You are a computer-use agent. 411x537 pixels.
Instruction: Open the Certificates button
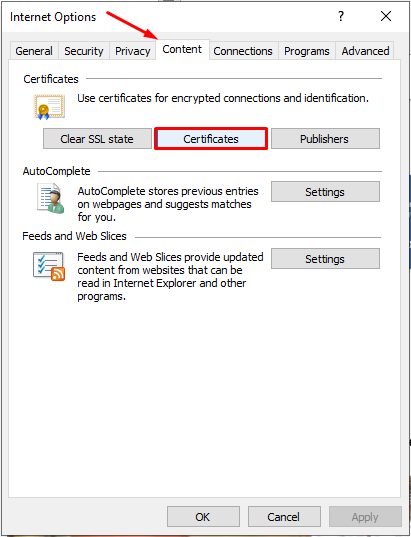point(211,139)
